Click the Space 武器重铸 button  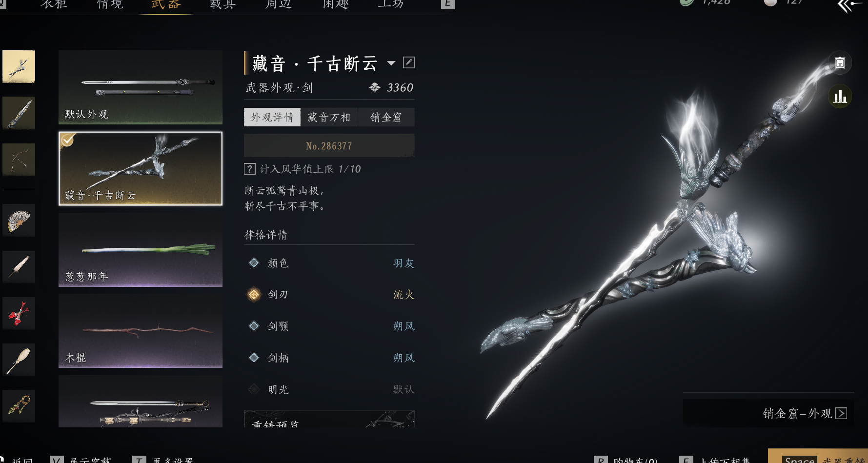(x=818, y=456)
